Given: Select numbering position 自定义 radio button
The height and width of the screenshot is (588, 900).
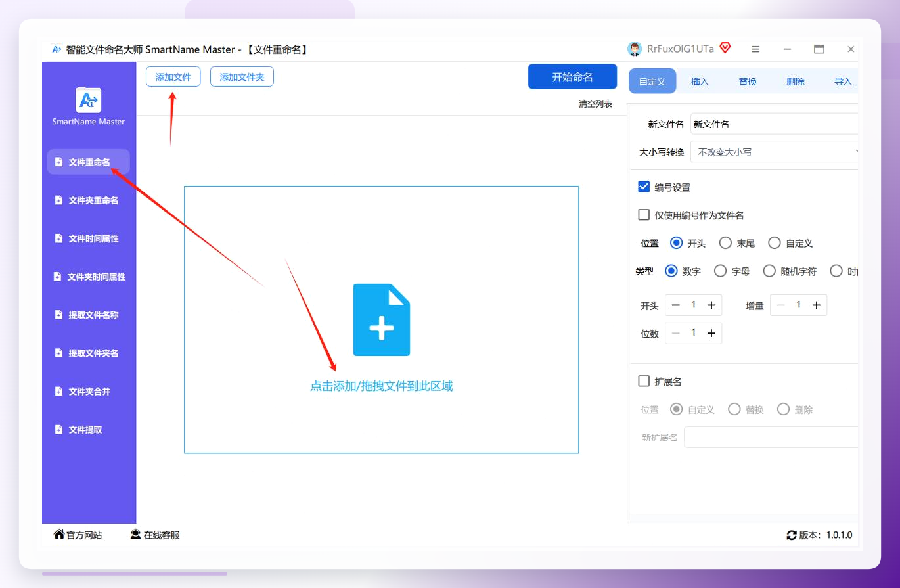Looking at the screenshot, I should pyautogui.click(x=774, y=243).
